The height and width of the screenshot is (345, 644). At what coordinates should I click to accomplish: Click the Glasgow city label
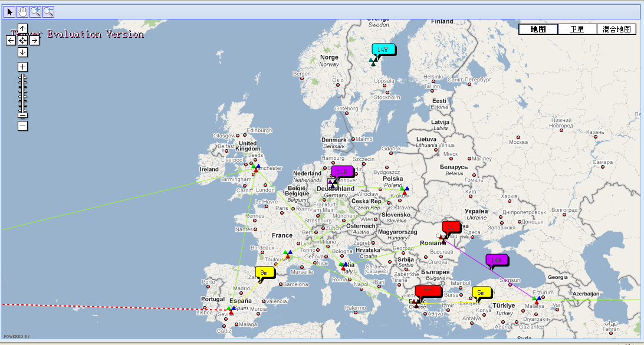[x=224, y=136]
